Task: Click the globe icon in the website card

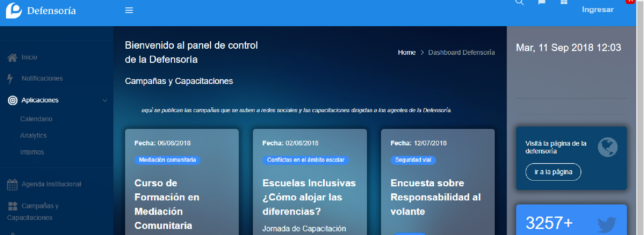Action: [607, 147]
